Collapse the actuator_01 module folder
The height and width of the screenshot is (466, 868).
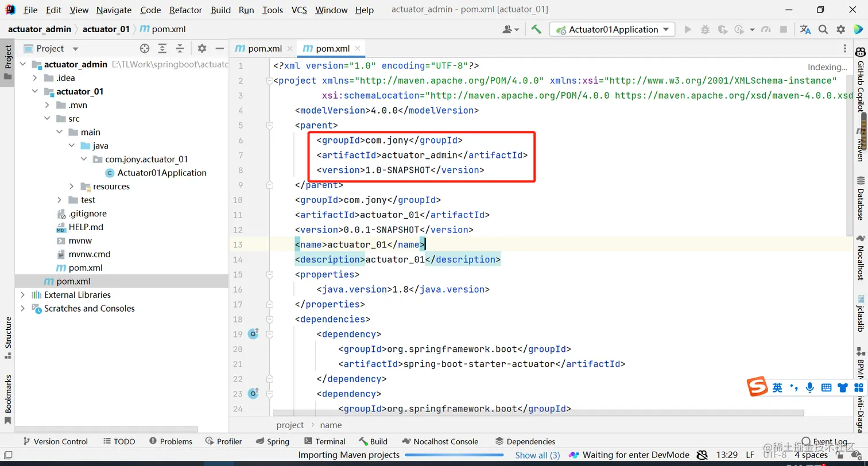34,91
